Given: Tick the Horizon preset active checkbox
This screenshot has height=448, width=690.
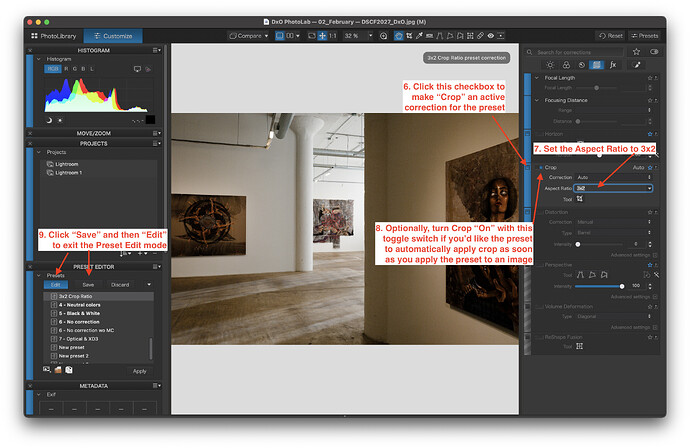Looking at the screenshot, I should click(528, 133).
